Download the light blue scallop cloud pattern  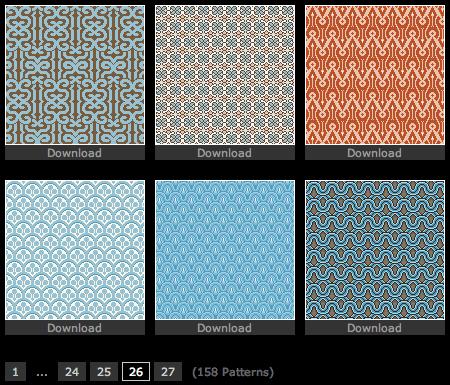pyautogui.click(x=75, y=328)
